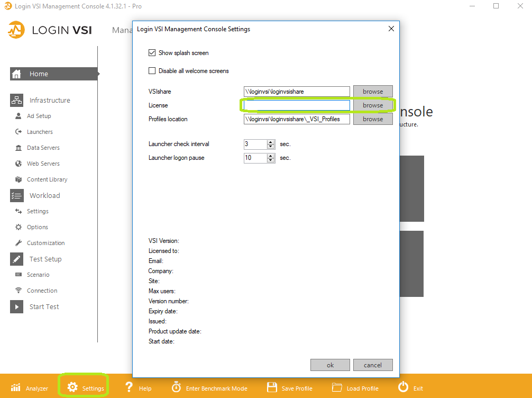
Task: Click the Infrastructure network icon
Action: click(x=16, y=100)
